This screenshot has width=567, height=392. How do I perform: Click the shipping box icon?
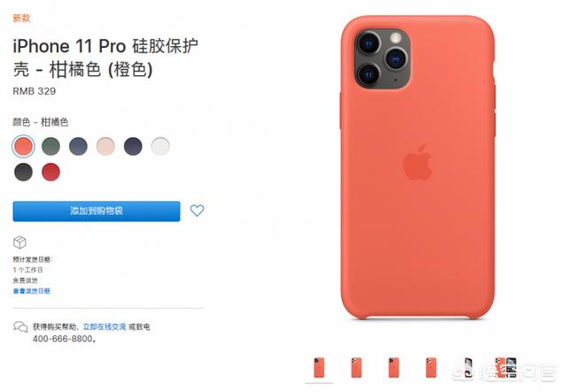[19, 242]
